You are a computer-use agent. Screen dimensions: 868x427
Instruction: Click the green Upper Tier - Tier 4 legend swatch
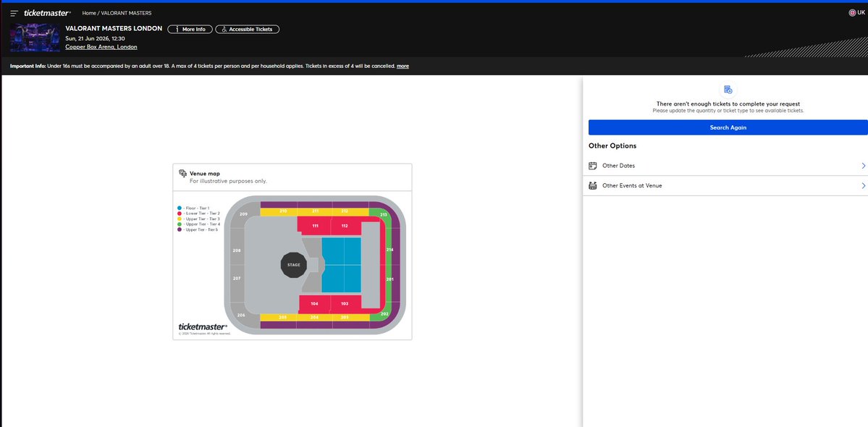180,224
